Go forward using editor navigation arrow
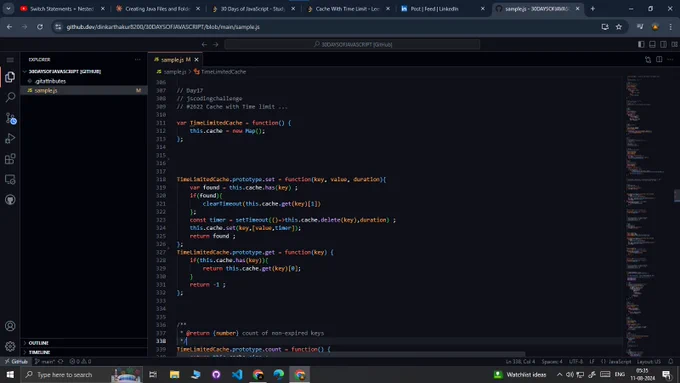Viewport: 680px width, 383px height. 216,44
